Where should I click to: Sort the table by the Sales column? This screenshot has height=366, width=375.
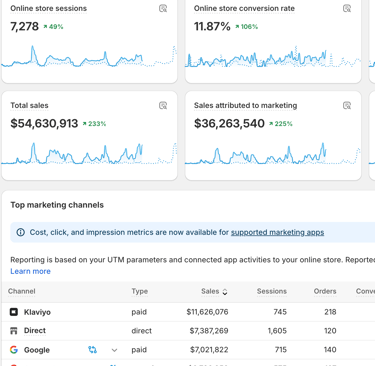pyautogui.click(x=214, y=291)
